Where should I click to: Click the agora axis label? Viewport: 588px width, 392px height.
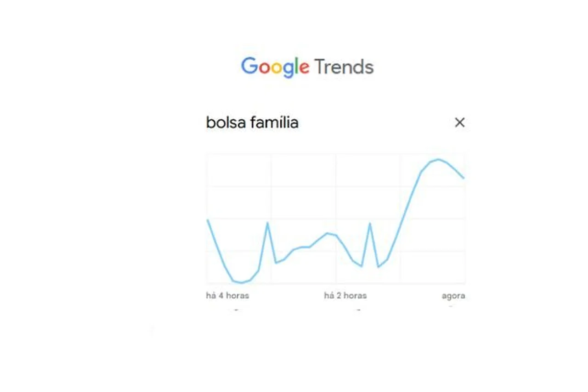pyautogui.click(x=453, y=296)
